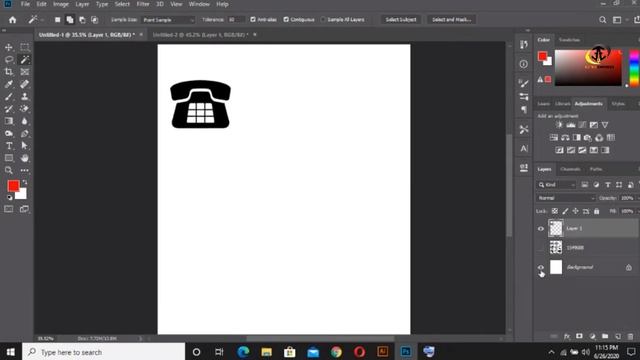
Task: Open the Sample Size dropdown
Action: coord(168,20)
